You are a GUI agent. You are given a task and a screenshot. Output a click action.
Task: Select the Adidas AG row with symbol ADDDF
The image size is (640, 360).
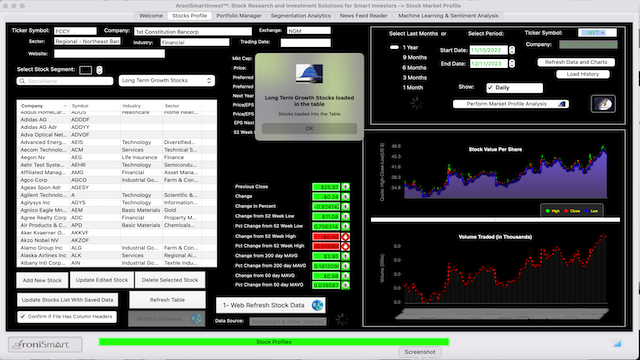coord(117,120)
